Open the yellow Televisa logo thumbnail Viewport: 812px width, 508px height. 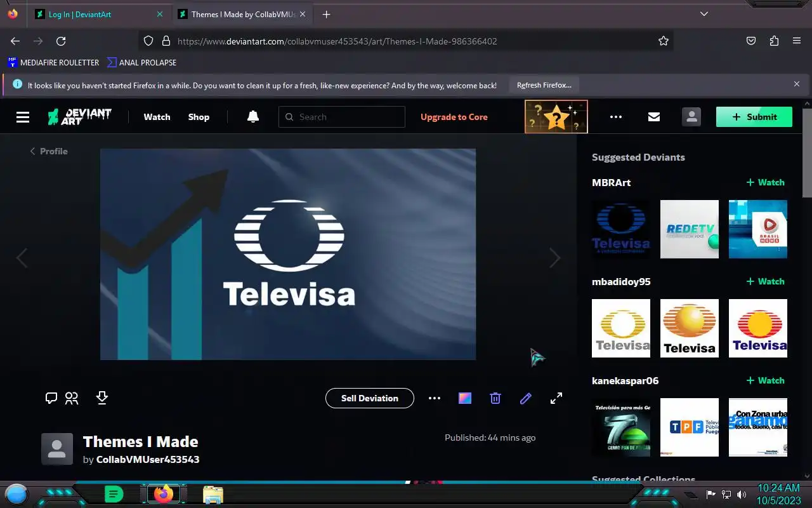(621, 328)
